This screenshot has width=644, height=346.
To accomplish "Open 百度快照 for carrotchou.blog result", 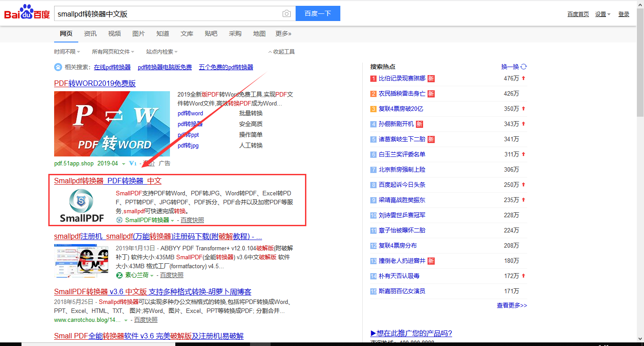I will (x=146, y=320).
